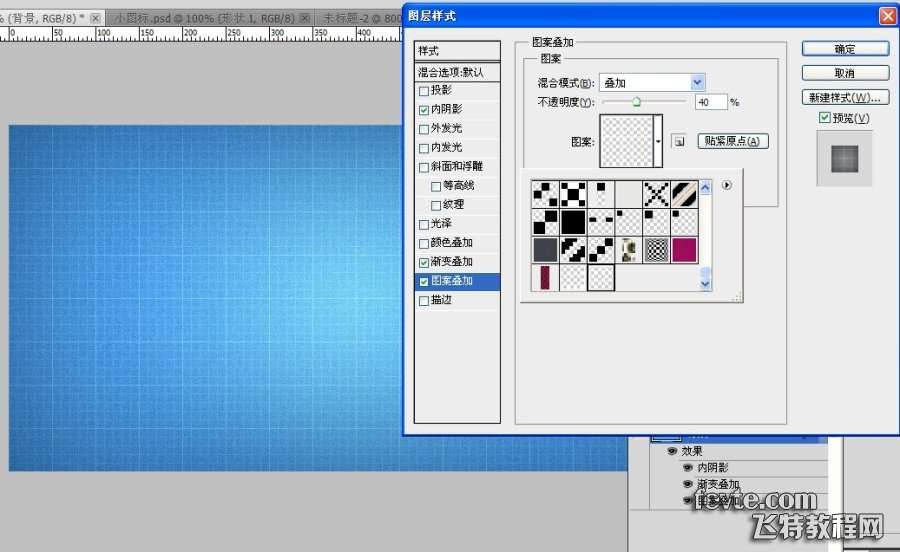This screenshot has height=552, width=900.
Task: Select the solid black pattern swatch
Action: pyautogui.click(x=573, y=221)
